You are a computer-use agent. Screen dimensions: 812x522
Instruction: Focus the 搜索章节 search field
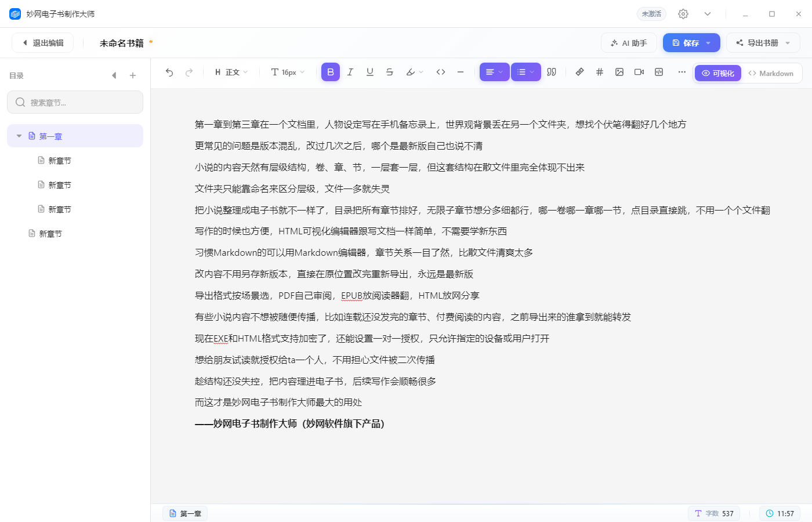[75, 102]
